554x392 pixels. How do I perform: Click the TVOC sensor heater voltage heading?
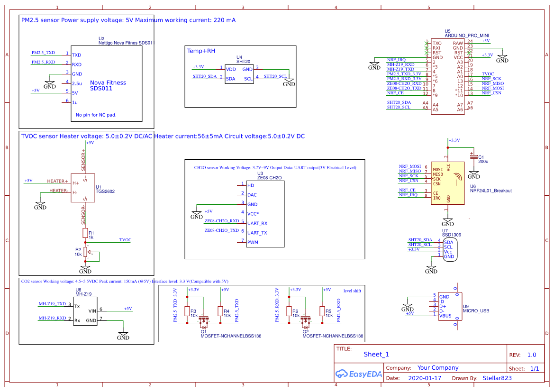(163, 136)
